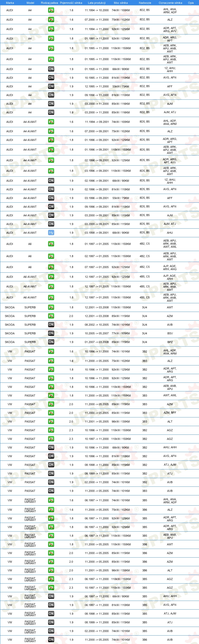Select the date range 10.2005 -> 05.2007
The width and height of the screenshot is (199, 644).
click(97, 333)
